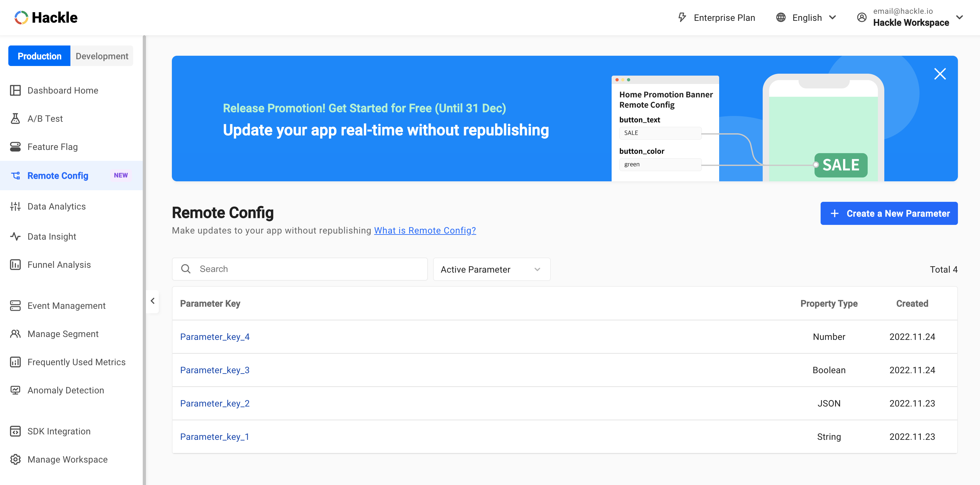Click the Data Insight pulse icon
The image size is (980, 485).
coord(15,236)
